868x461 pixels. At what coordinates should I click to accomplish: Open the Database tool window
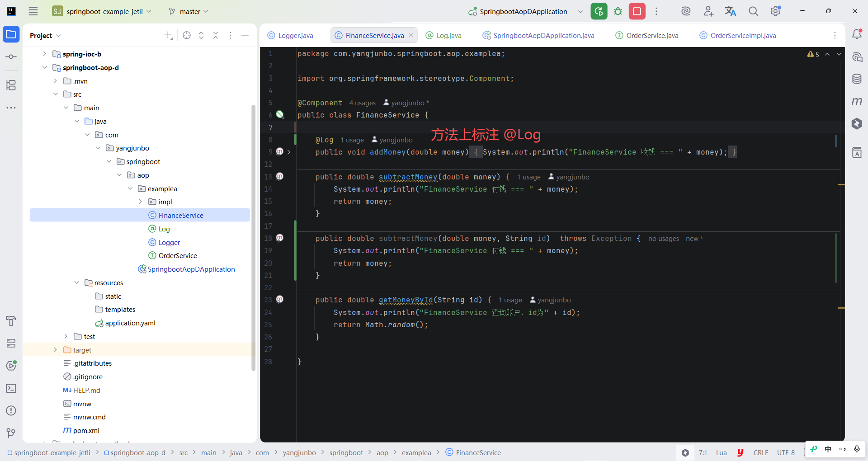[x=857, y=79]
